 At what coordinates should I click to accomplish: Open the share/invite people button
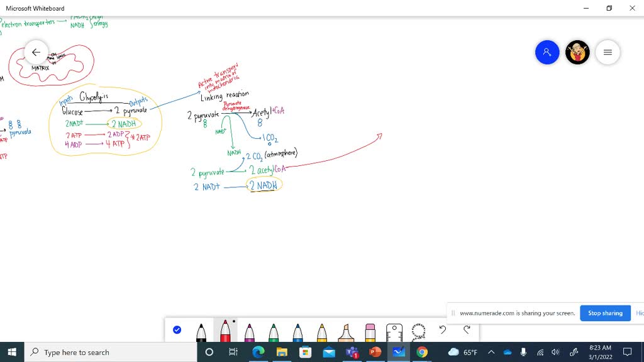pos(547,53)
